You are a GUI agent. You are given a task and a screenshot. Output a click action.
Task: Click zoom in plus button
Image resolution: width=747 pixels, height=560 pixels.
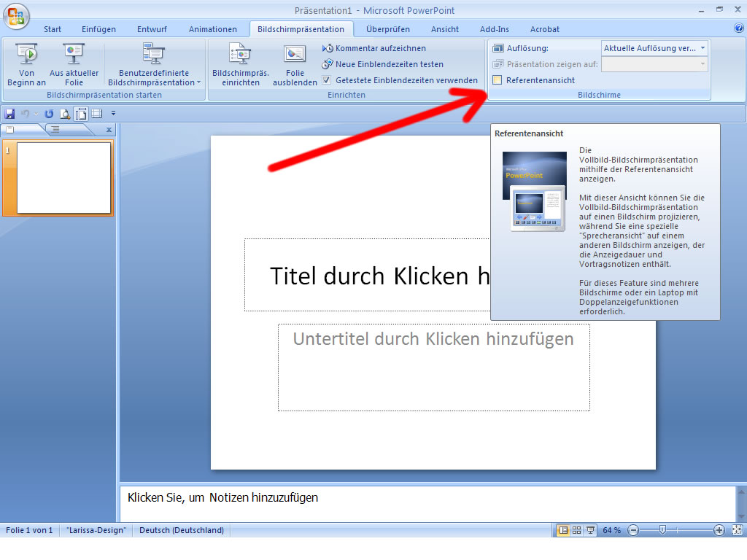[719, 530]
